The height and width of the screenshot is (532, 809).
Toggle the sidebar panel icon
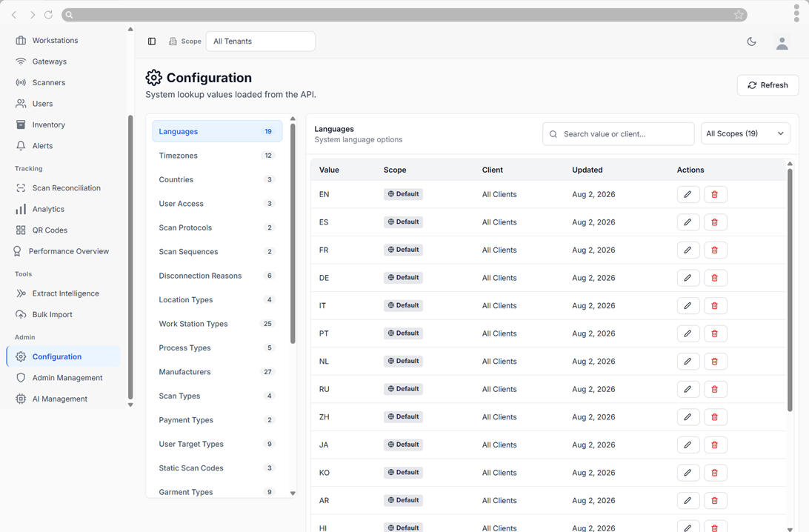pyautogui.click(x=152, y=41)
